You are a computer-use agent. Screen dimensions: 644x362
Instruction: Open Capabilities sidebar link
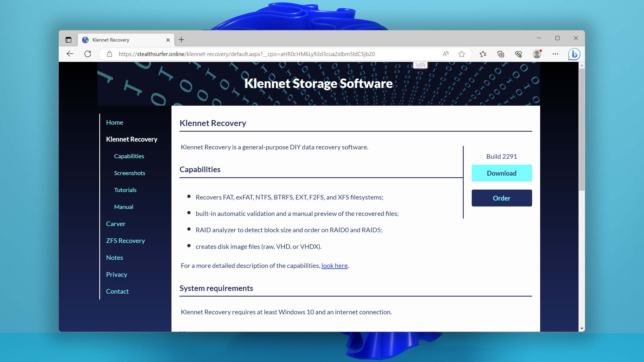(129, 156)
